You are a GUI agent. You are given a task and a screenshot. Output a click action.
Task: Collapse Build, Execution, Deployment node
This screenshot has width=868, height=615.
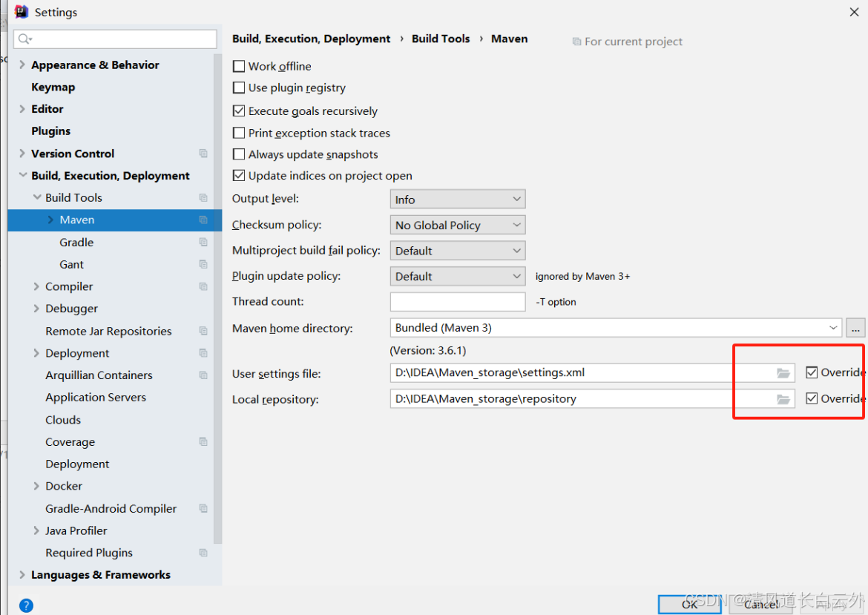23,176
